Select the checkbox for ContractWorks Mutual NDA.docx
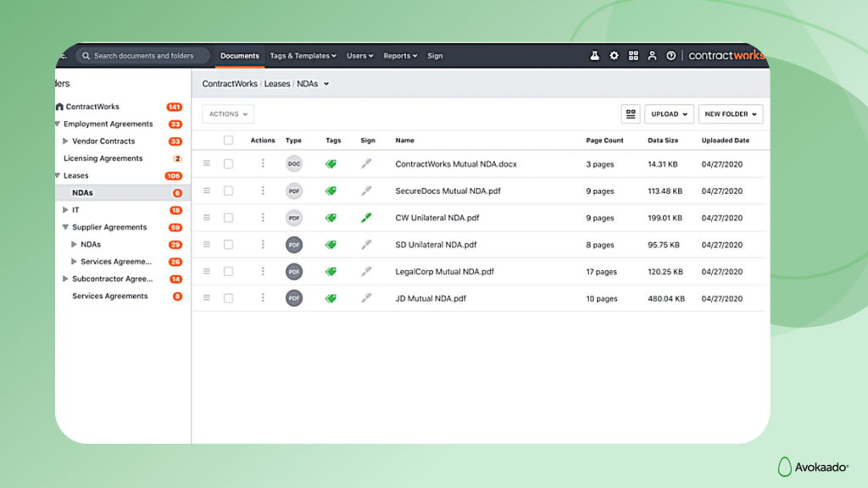868x488 pixels. coord(227,164)
